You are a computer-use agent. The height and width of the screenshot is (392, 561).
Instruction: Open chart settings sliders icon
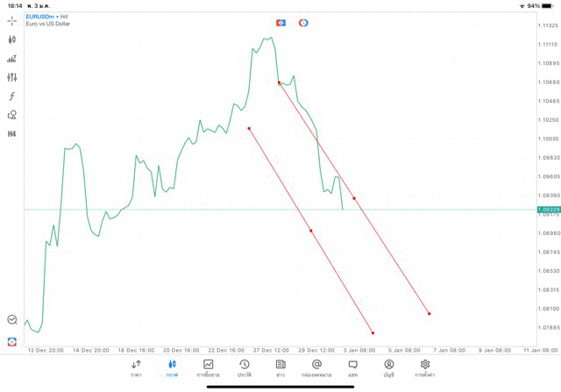tap(11, 77)
